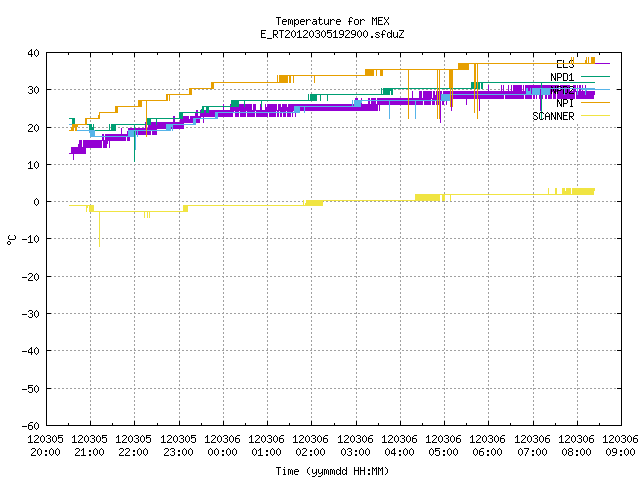Click the y-axis value 0
640x480 pixels.
tap(37, 202)
